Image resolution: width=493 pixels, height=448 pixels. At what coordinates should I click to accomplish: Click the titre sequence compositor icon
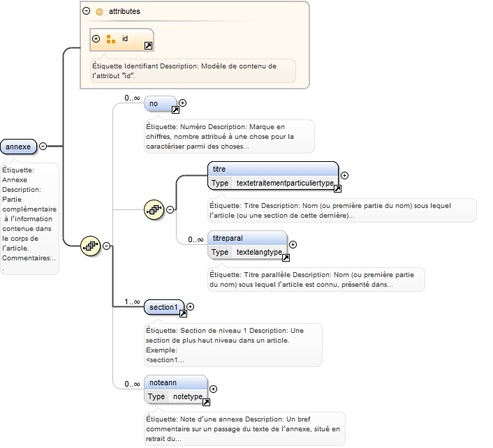click(x=154, y=209)
